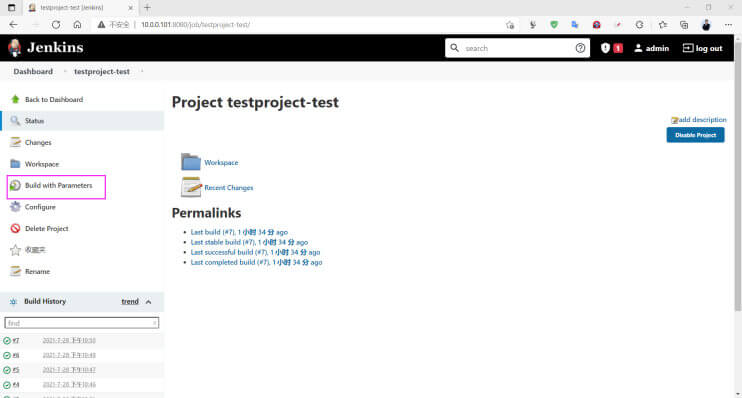
Task: Open the Build History trend link
Action: (130, 301)
